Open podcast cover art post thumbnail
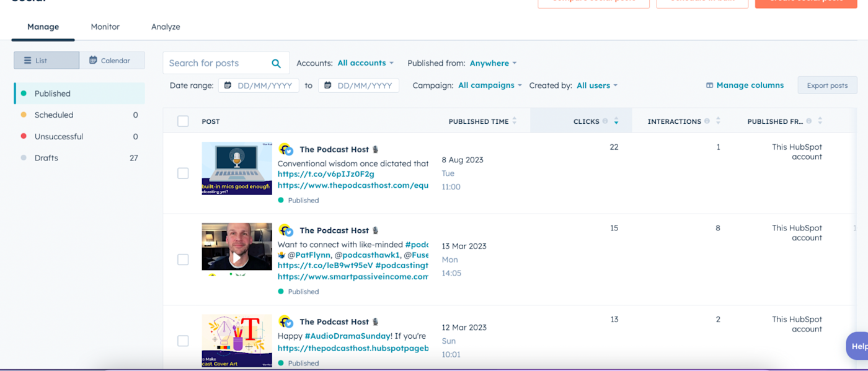Screen dimensions: 868x371 click(x=237, y=341)
